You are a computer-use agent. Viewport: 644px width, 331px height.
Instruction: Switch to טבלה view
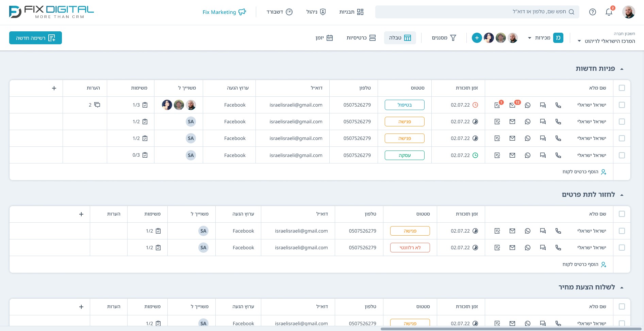[x=400, y=38]
